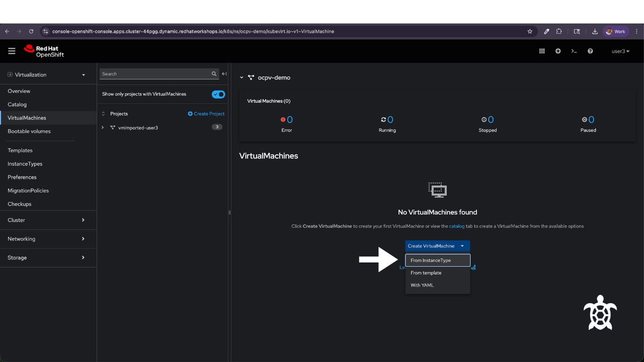Collapse the ocpv-demo summary section
The height and width of the screenshot is (362, 644).
242,78
